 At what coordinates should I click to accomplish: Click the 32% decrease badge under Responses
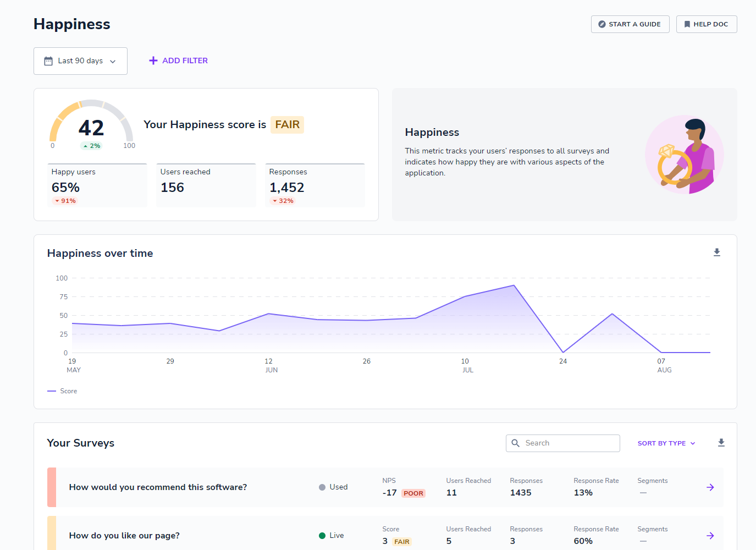tap(283, 201)
